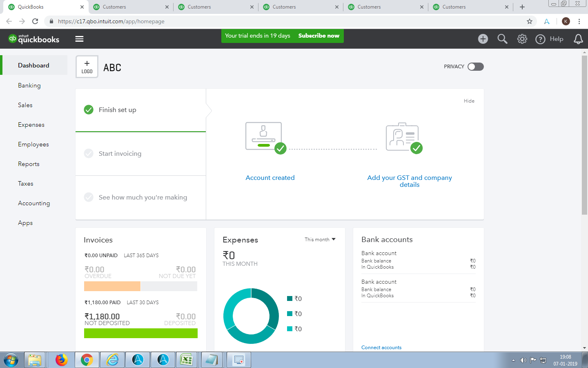This screenshot has width=588, height=368.
Task: Show hidden system tray icons arrow
Action: click(513, 360)
